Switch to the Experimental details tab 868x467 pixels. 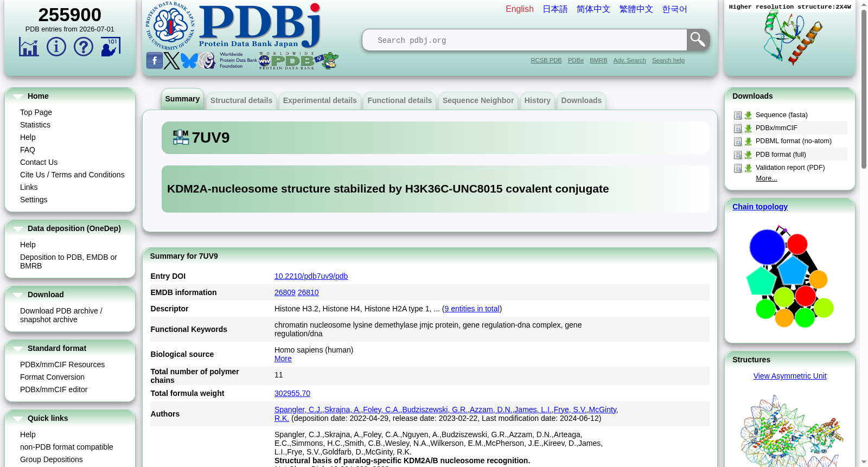pos(320,100)
